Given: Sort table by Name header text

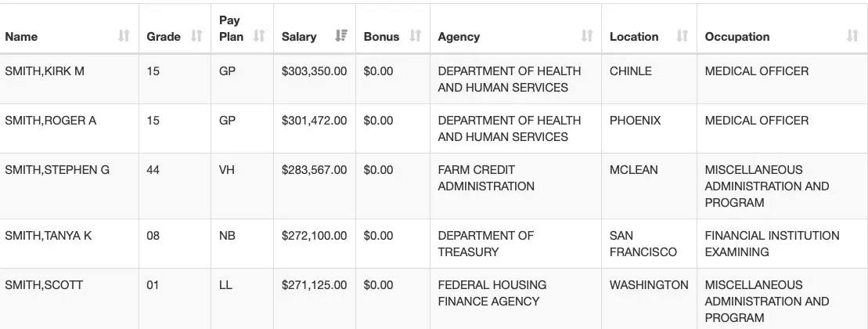Looking at the screenshot, I should tap(21, 37).
